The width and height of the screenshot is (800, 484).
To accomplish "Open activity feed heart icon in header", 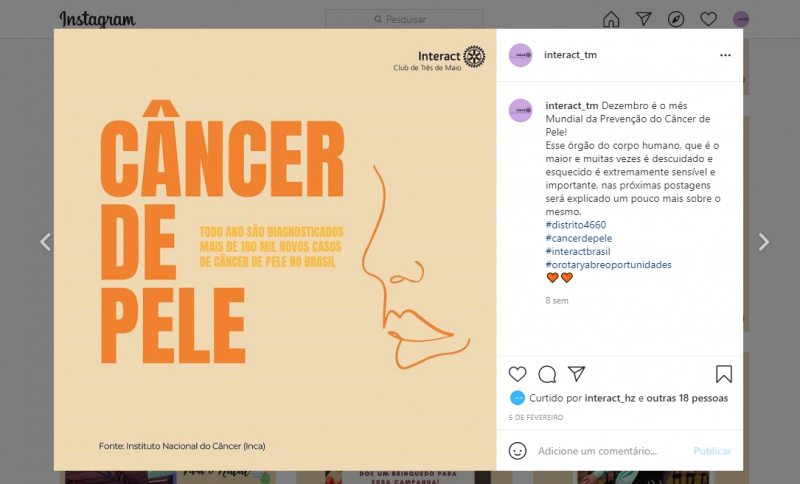I will pos(708,19).
